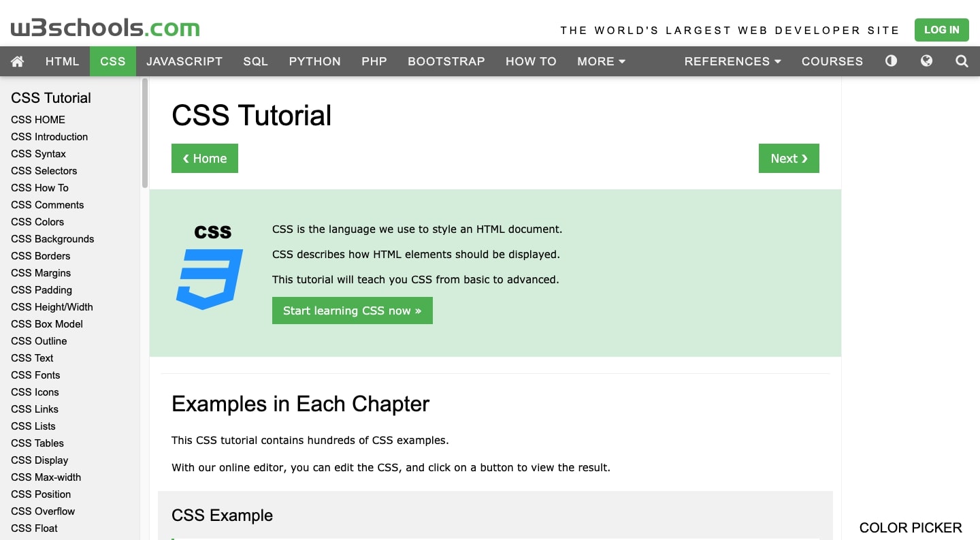Click the w3schools.com logo
The width and height of the screenshot is (980, 540).
pos(105,28)
